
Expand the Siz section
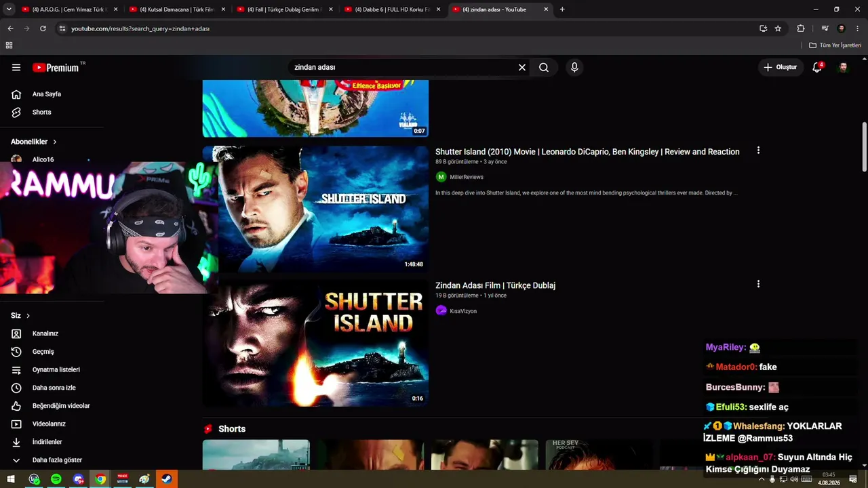coord(20,316)
